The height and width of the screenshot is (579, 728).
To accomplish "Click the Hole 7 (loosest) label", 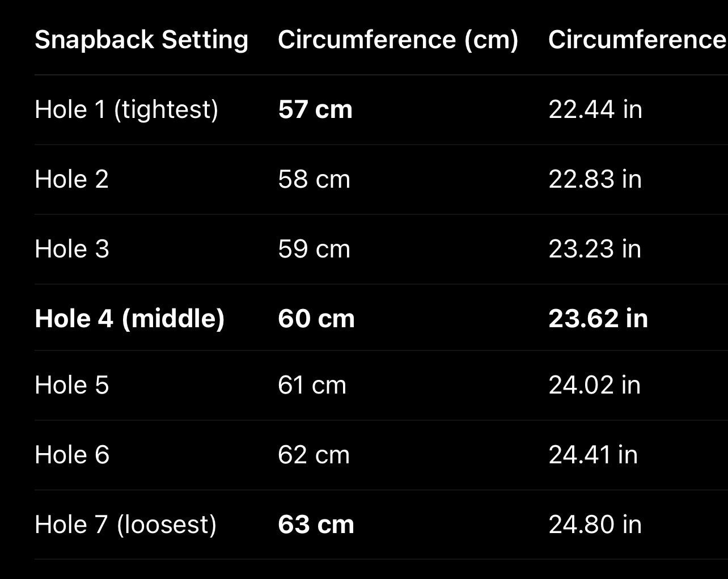I will tap(125, 525).
